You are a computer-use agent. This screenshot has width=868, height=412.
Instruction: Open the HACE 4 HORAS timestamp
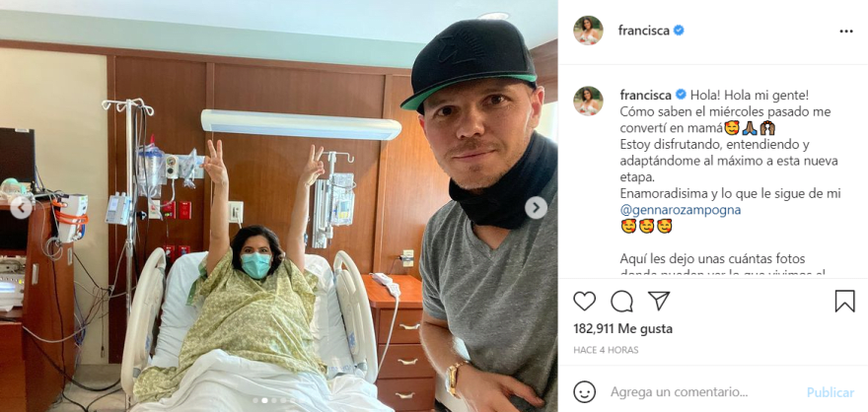point(606,350)
